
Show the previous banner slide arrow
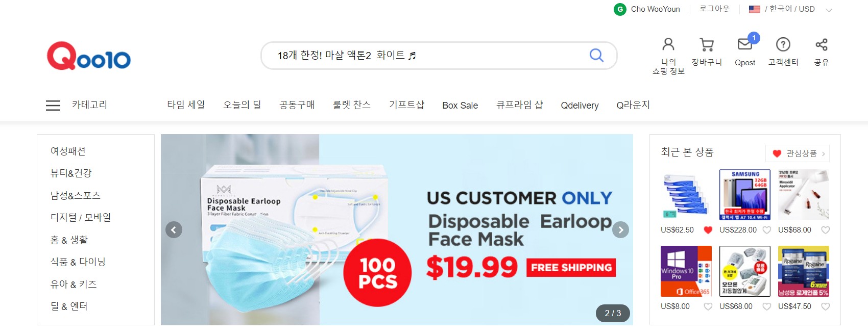[174, 230]
